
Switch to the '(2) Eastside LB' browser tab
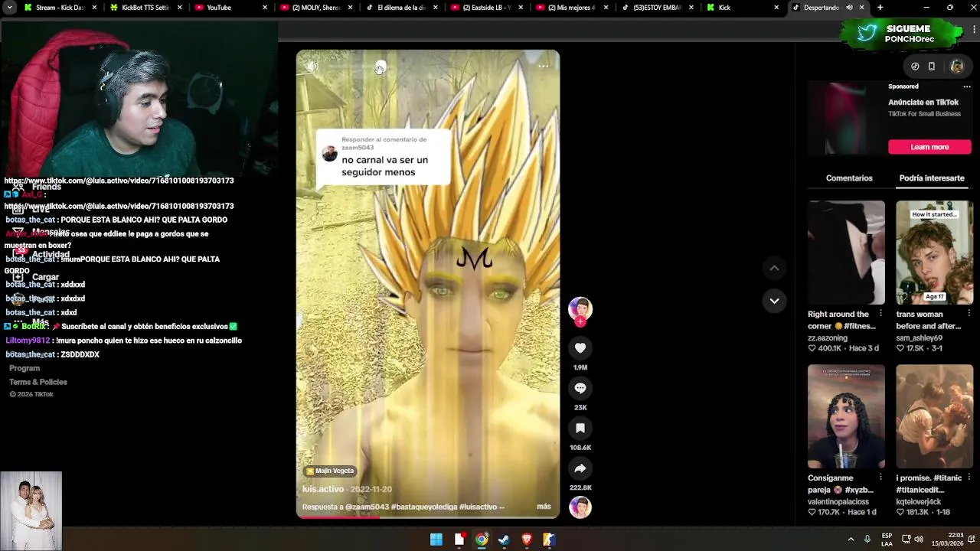486,8
